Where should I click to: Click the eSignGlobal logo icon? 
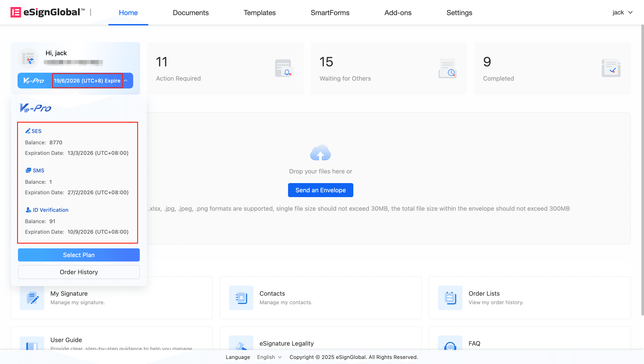tap(16, 12)
